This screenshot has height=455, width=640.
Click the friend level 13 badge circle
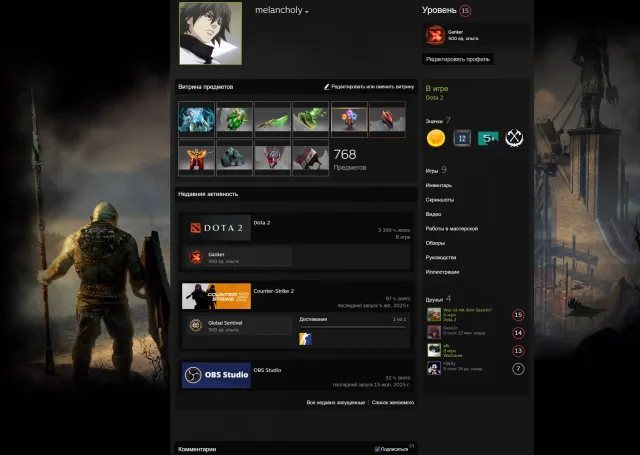coord(518,351)
